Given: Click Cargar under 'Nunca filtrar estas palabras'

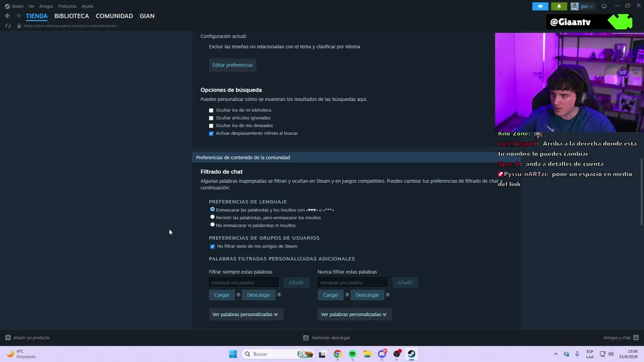Looking at the screenshot, I should [331, 295].
